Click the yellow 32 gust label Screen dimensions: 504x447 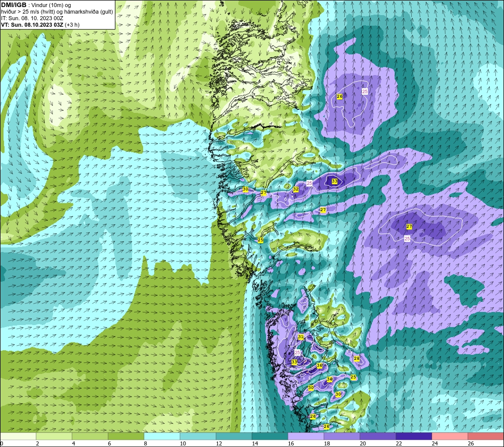click(296, 189)
